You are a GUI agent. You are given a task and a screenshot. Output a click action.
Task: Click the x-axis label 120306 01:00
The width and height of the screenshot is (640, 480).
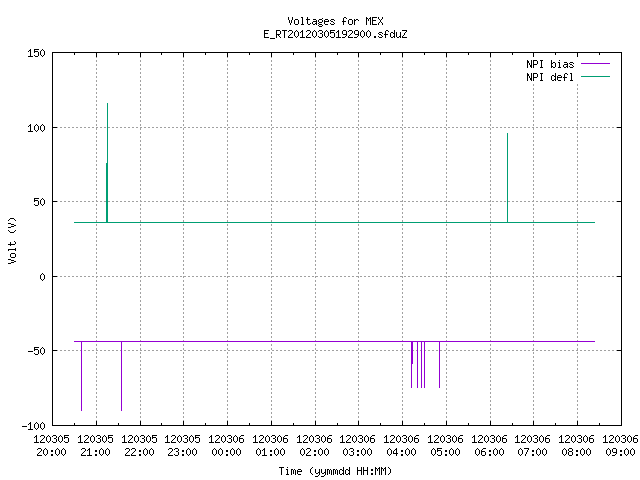point(271,446)
